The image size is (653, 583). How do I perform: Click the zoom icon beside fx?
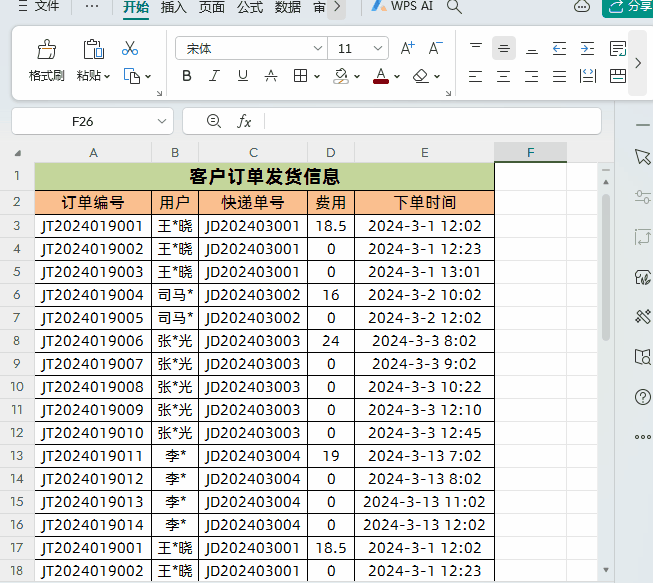[214, 121]
